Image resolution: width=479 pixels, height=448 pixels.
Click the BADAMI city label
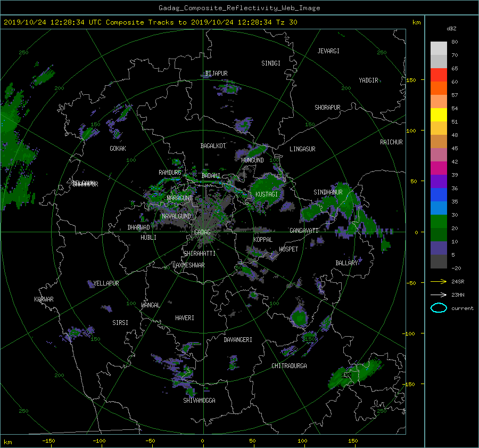click(x=211, y=176)
